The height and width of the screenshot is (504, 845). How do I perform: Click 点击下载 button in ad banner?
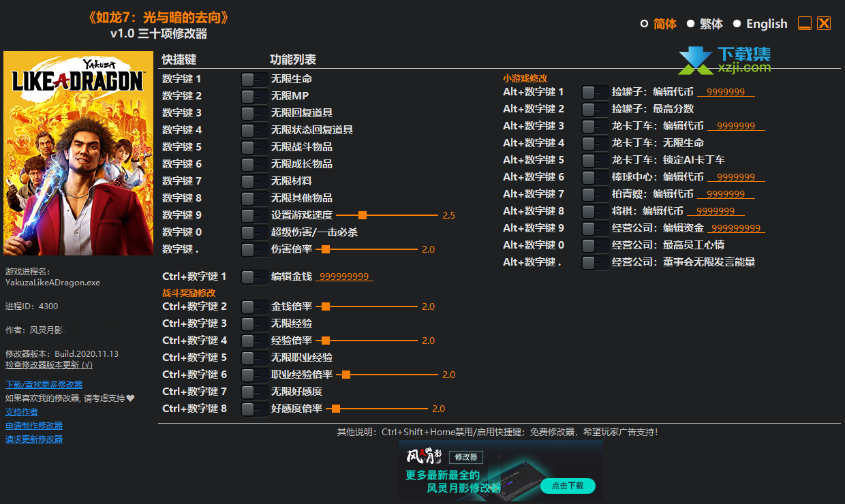[568, 486]
